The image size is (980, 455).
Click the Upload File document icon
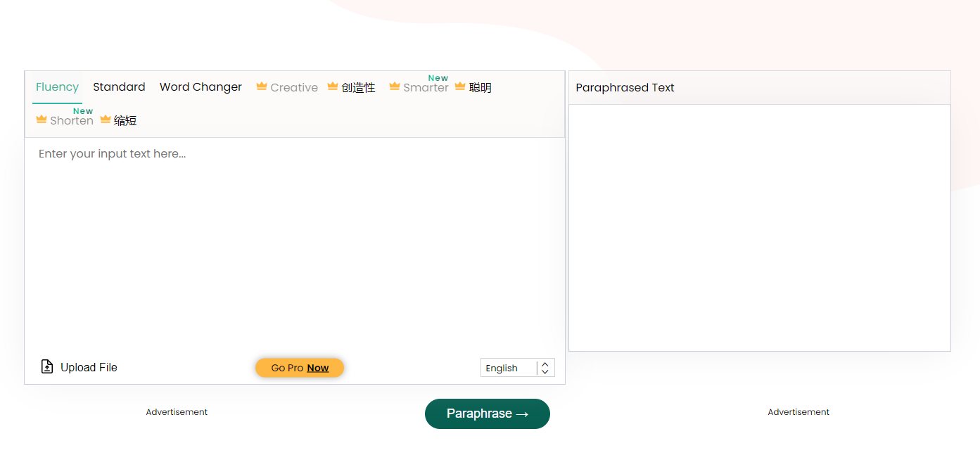(x=47, y=366)
